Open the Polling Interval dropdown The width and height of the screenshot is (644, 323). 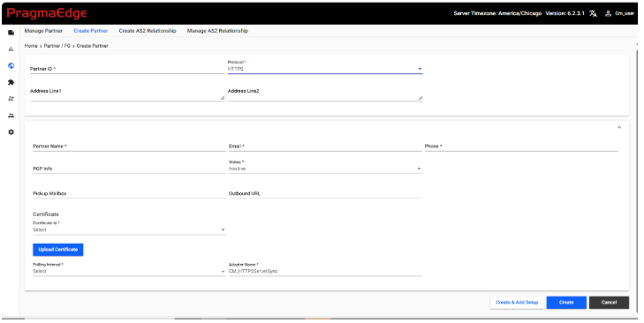(x=129, y=271)
